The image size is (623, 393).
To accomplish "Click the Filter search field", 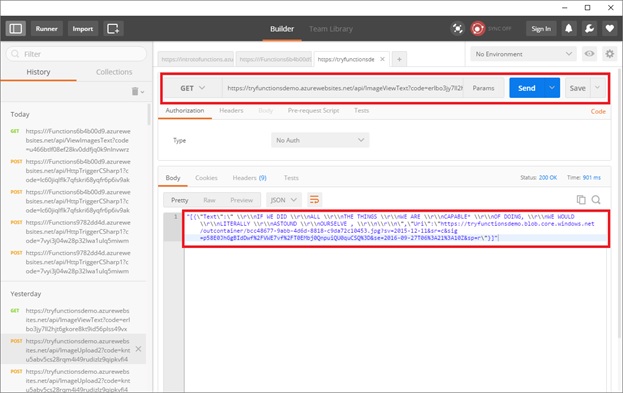I will pos(76,54).
